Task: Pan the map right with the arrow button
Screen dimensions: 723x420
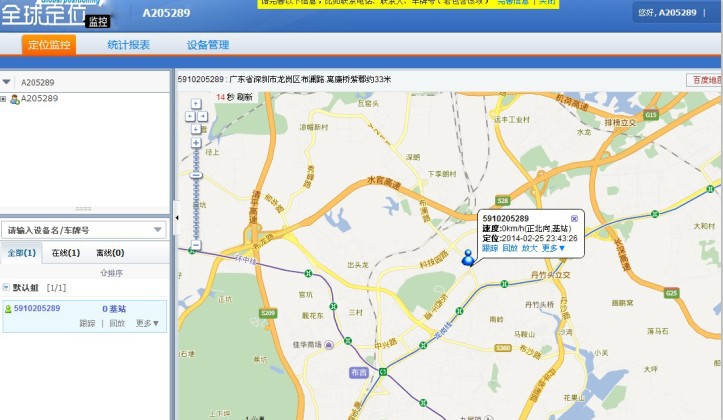Action: (x=202, y=116)
